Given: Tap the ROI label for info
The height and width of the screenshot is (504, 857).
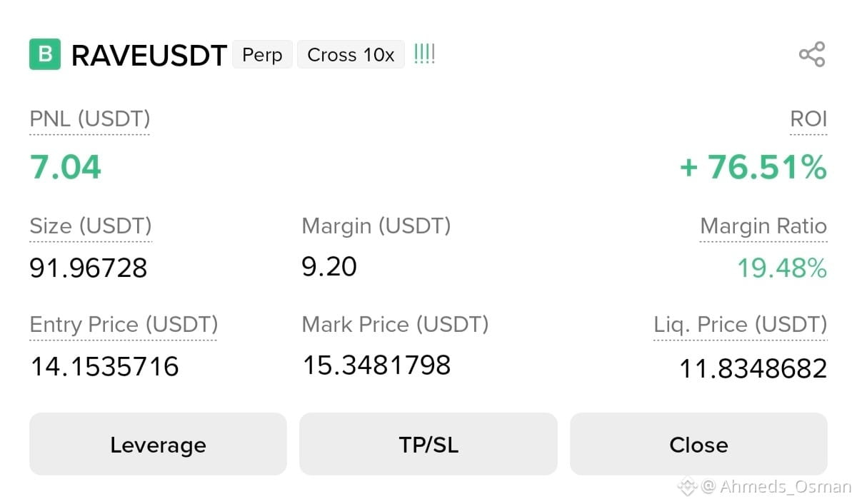Looking at the screenshot, I should coord(808,119).
